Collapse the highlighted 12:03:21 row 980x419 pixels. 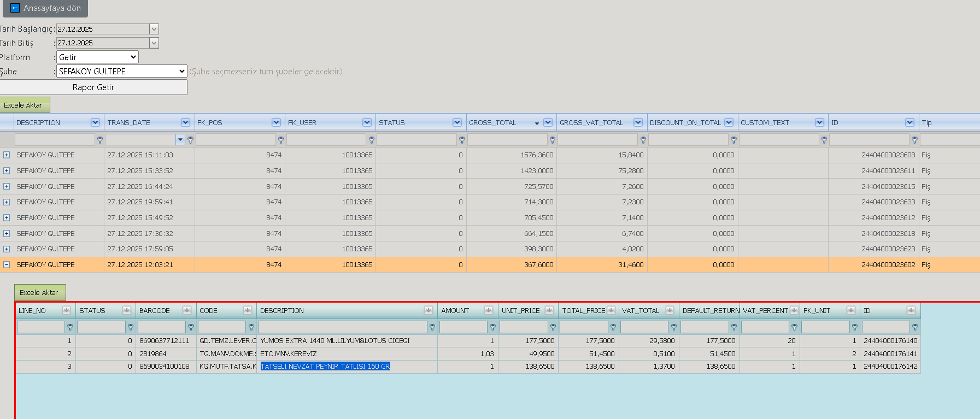[x=7, y=265]
